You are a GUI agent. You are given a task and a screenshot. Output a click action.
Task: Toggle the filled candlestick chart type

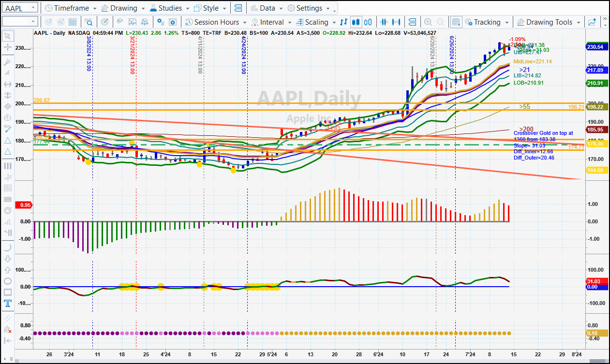[x=357, y=22]
